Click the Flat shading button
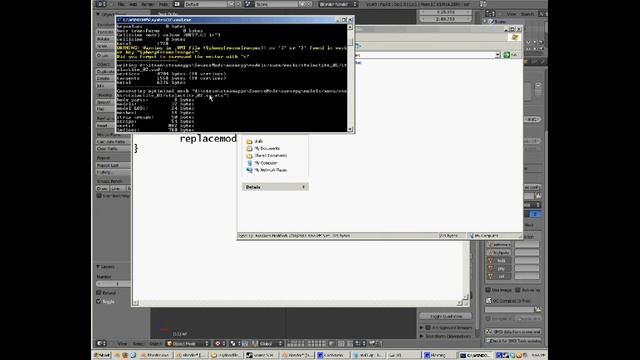The image size is (640, 360). pyautogui.click(x=105, y=109)
